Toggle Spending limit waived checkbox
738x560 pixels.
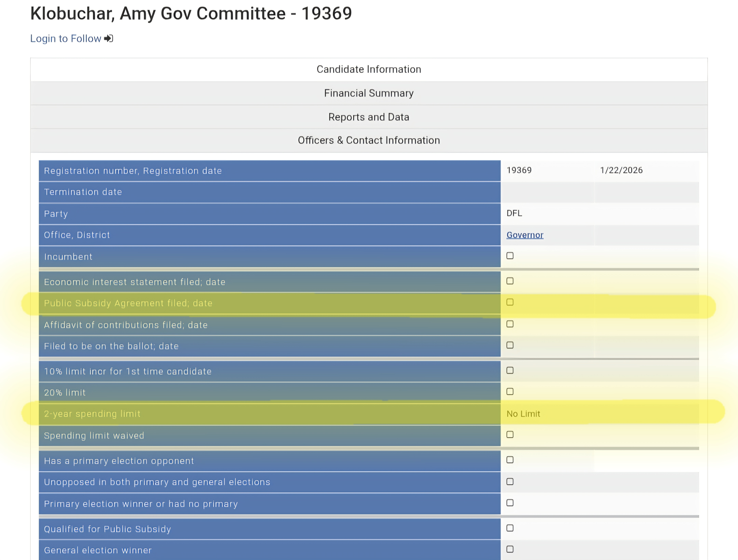tap(510, 435)
